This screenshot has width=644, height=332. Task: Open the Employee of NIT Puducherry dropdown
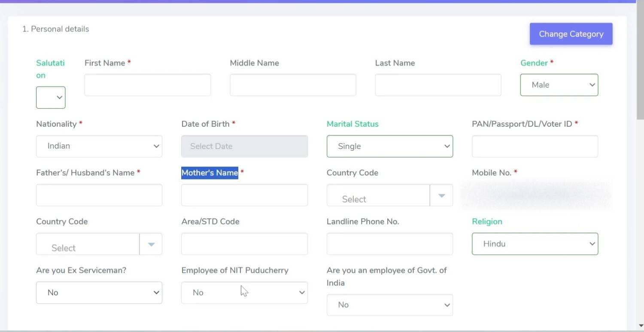point(244,293)
